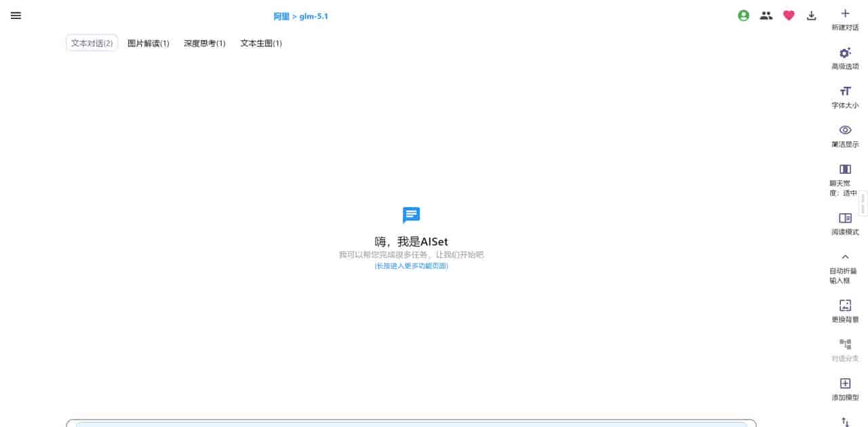Click the 长按进入更多功能页面 link
Screen dimensions: 868x427
pyautogui.click(x=412, y=266)
